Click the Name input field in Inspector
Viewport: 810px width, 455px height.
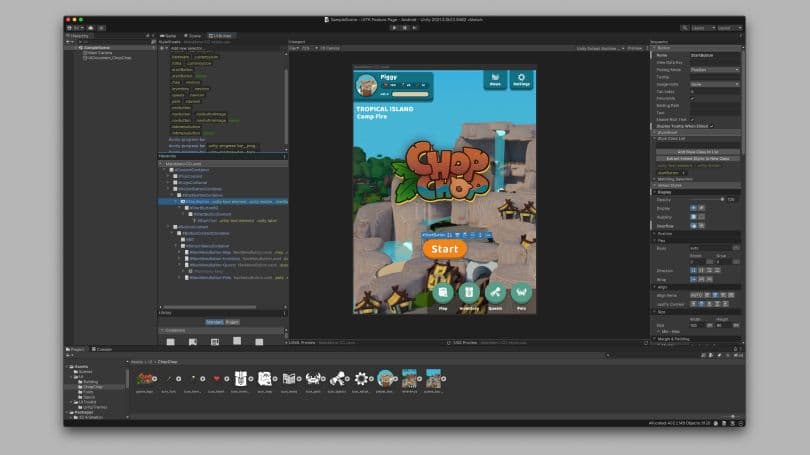point(714,56)
